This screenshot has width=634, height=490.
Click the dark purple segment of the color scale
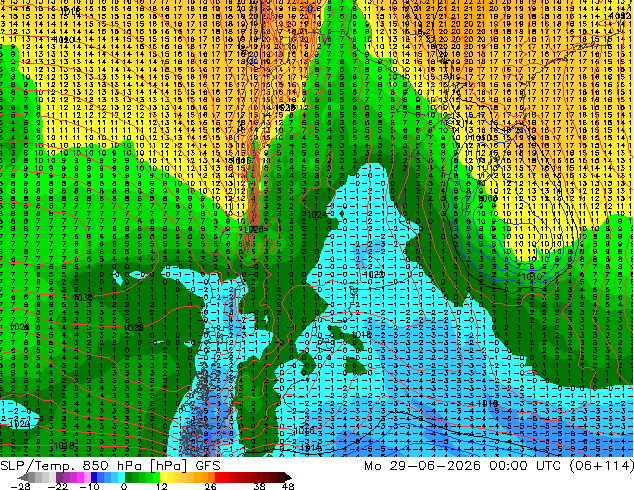click(x=59, y=477)
